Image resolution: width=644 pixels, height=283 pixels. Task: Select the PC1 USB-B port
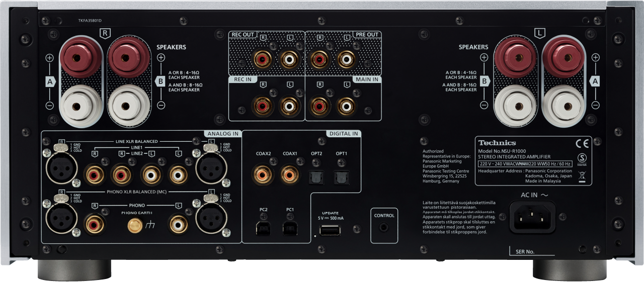290,229
